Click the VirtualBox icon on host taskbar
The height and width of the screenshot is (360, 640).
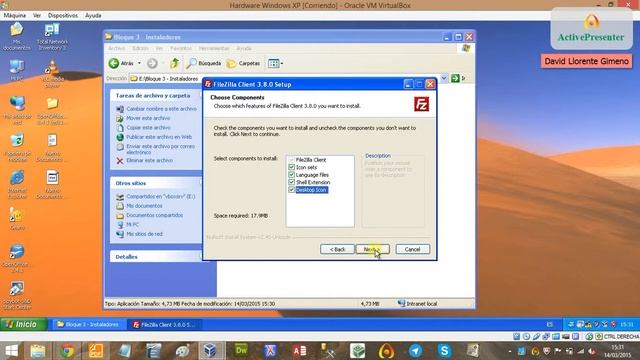pos(211,351)
